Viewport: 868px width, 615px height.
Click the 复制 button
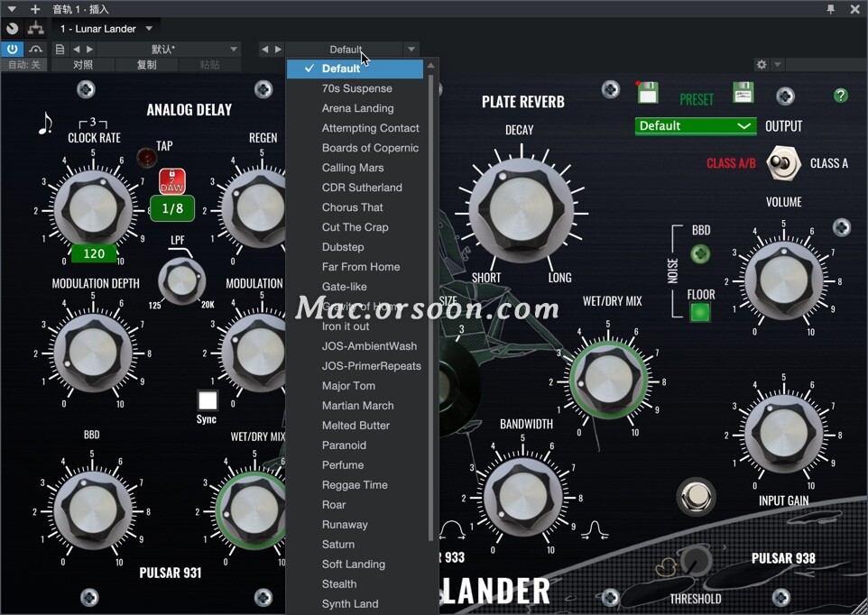(146, 64)
